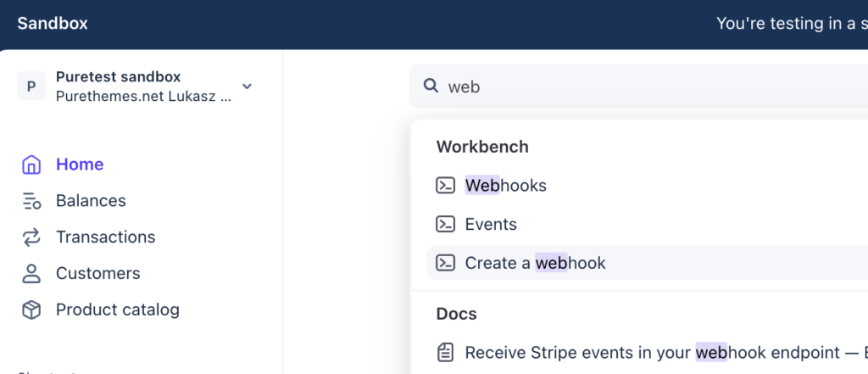This screenshot has width=868, height=374.
Task: Click document icon beside Receive Stripe events
Action: click(445, 353)
